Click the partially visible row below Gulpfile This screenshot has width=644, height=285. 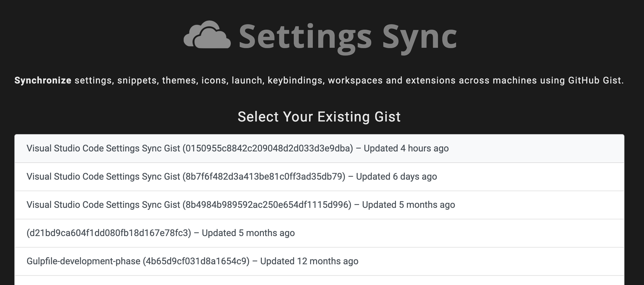pos(319,281)
